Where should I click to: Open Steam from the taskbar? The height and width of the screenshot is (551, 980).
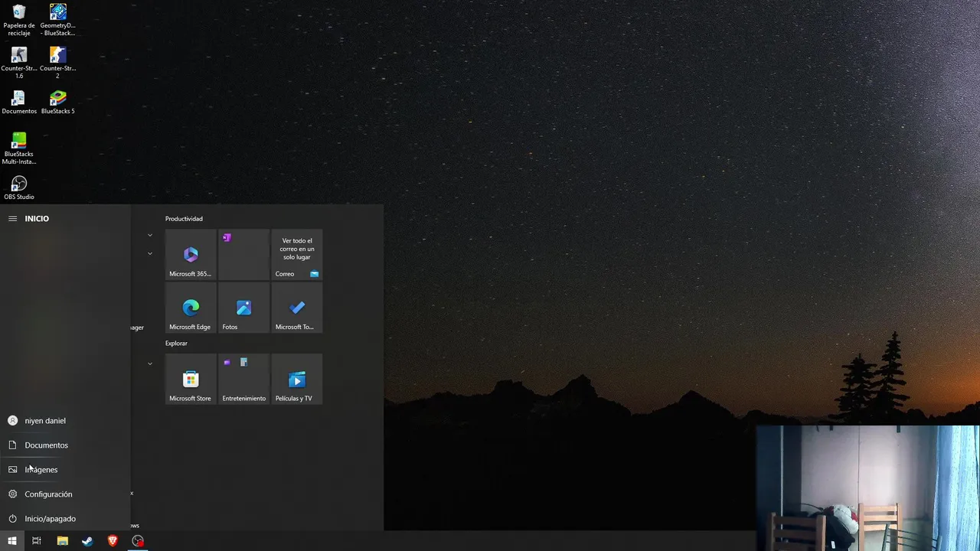[87, 541]
